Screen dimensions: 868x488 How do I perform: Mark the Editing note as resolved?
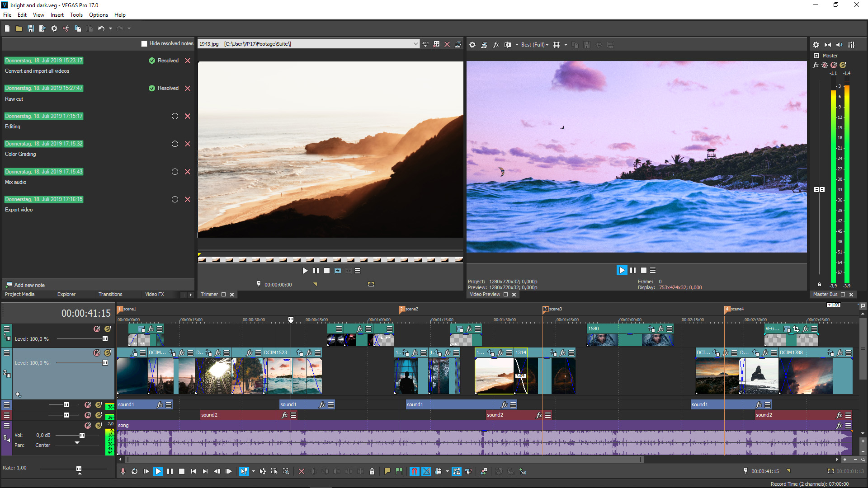[x=175, y=116]
